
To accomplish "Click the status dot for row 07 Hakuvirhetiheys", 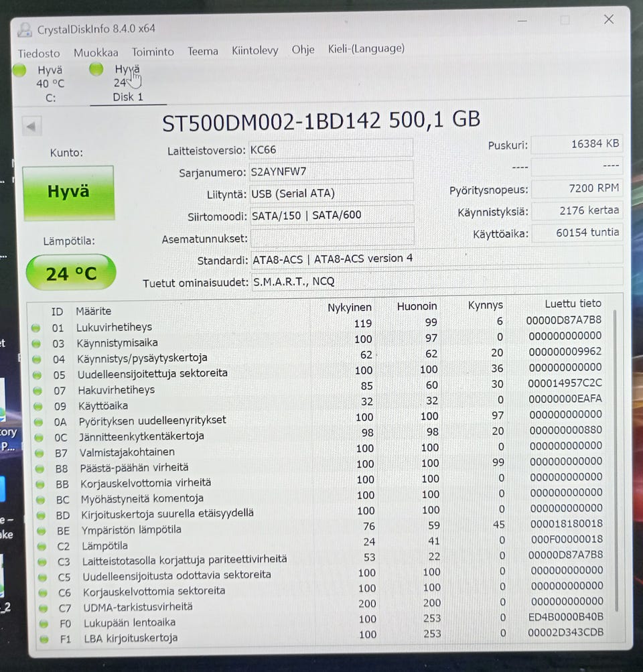I will tap(38, 391).
